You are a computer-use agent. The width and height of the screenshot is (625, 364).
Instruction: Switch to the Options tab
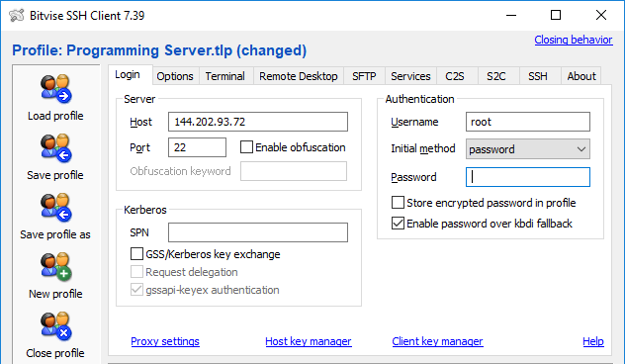tap(175, 76)
